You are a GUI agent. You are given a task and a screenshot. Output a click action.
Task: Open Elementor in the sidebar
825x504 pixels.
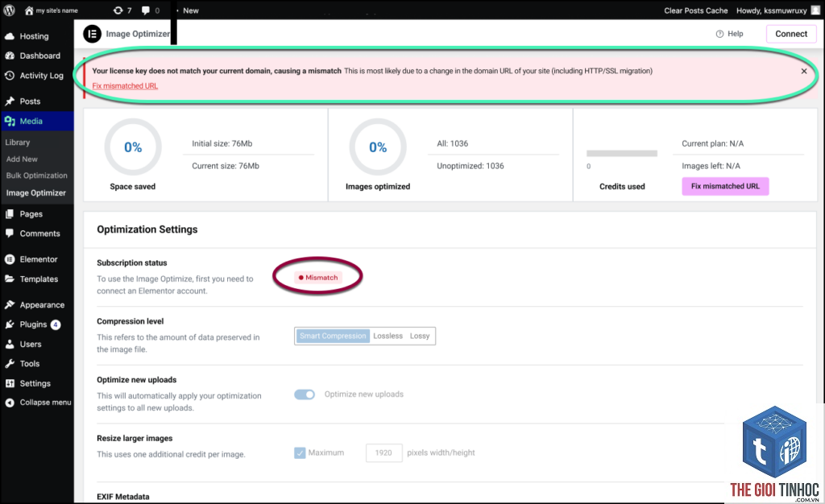click(39, 259)
